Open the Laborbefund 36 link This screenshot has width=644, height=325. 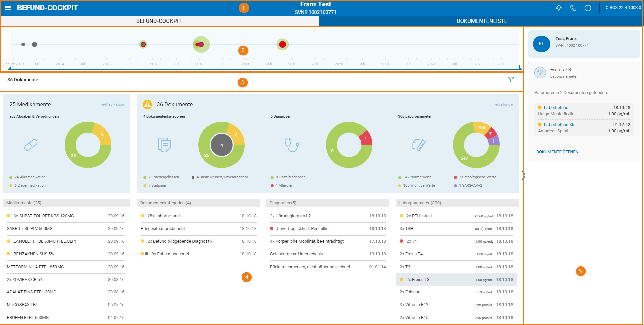[559, 124]
